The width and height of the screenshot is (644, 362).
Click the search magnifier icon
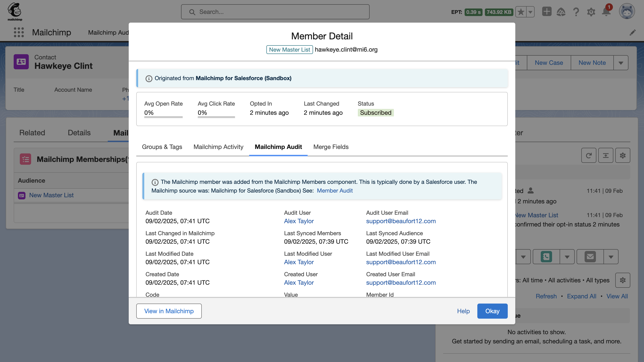(x=192, y=12)
